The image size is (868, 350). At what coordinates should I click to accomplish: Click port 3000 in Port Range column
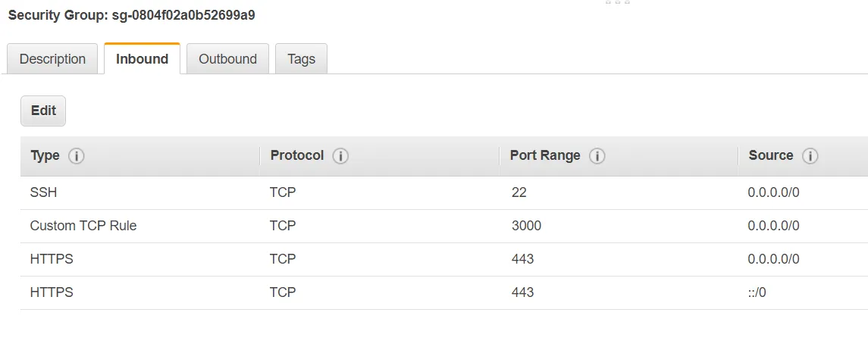526,226
